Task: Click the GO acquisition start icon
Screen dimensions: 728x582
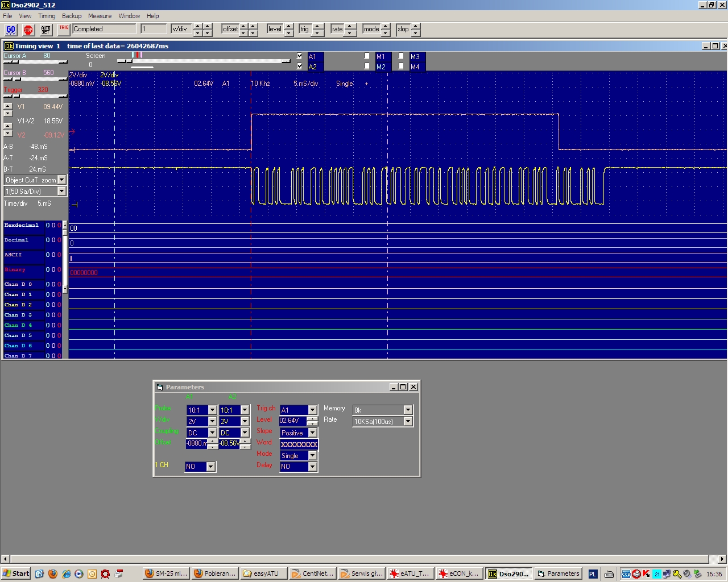Action: point(11,30)
